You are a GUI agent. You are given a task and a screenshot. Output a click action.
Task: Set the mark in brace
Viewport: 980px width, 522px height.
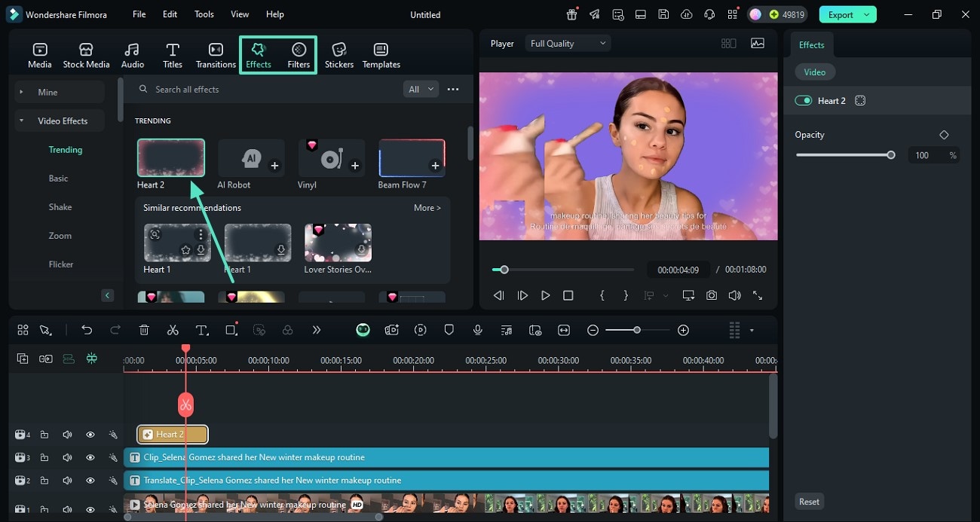(602, 296)
